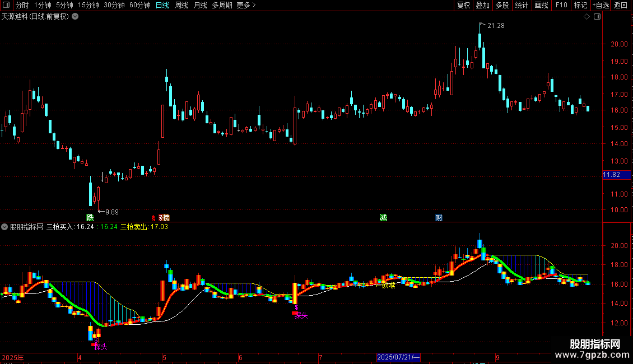Click the 2025/07/21 date marker on the timeline

398,357
